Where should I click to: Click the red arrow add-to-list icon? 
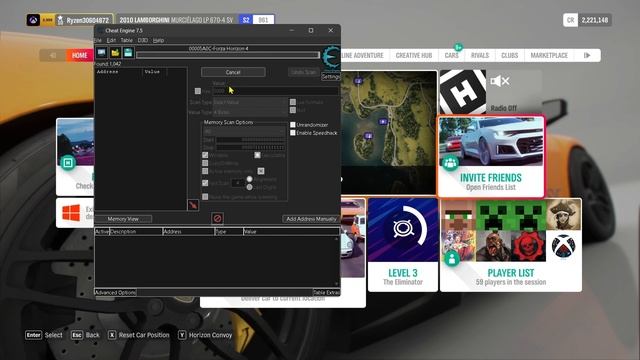pyautogui.click(x=193, y=204)
